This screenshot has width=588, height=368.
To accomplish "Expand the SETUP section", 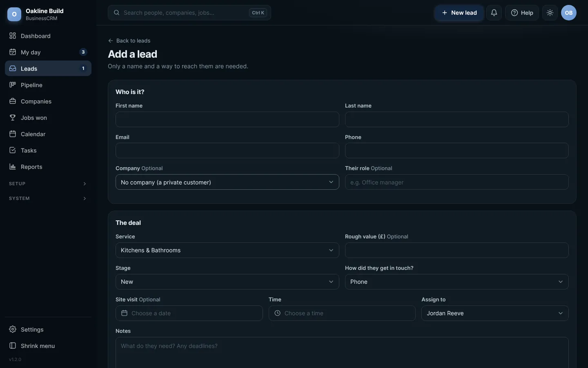I will click(48, 184).
